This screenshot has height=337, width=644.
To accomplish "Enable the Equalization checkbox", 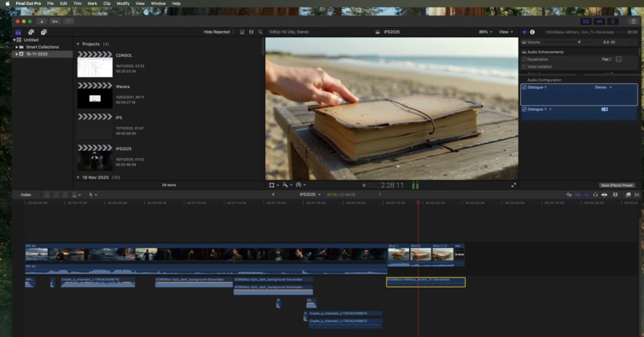I will tap(524, 59).
